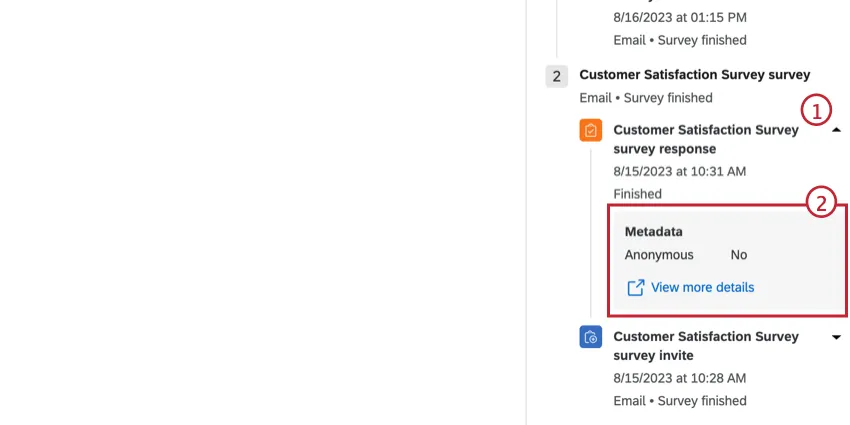The image size is (850, 425).
Task: Open the View more details link
Action: [702, 288]
